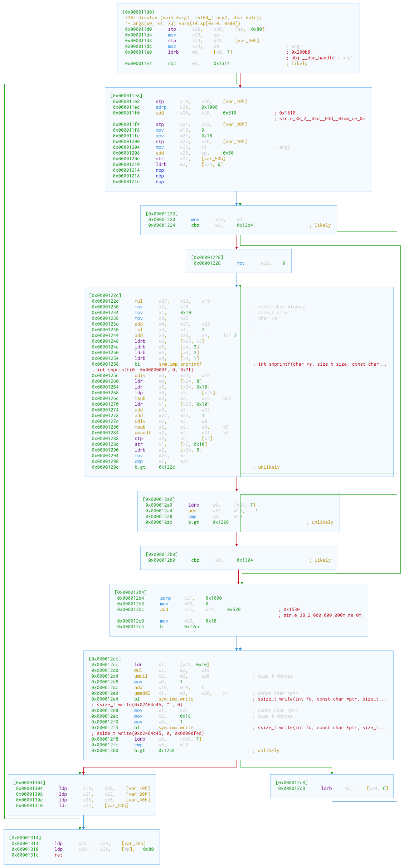Viewport: 404px width, 868px height.
Task: Click mov w21, 0x18 at 0x000011fc
Action: click(x=162, y=136)
